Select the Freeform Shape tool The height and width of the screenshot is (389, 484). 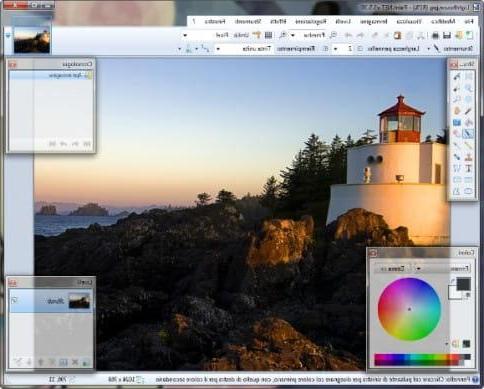[457, 191]
